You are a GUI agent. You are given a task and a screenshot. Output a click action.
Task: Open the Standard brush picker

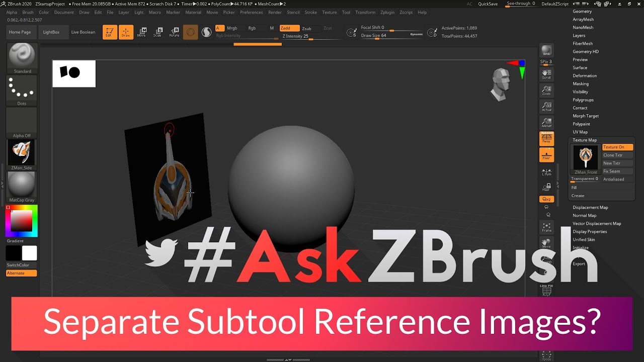[22, 58]
